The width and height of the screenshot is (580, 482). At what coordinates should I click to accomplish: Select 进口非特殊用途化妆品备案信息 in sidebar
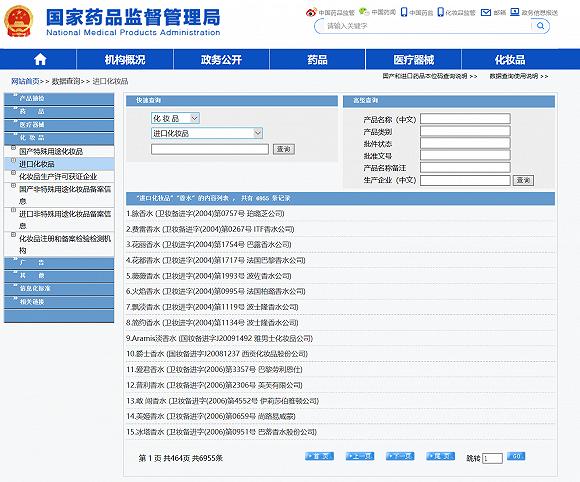[65, 219]
